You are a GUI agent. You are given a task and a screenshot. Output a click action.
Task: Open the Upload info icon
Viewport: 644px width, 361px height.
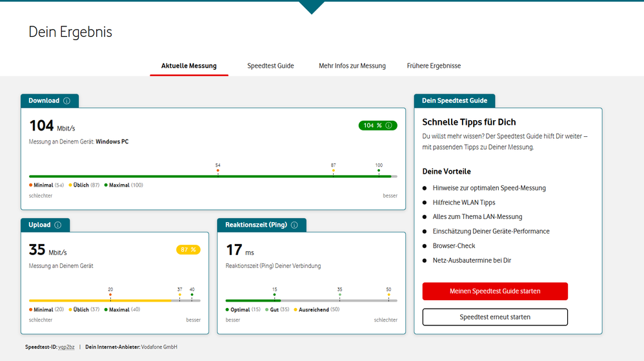point(58,225)
